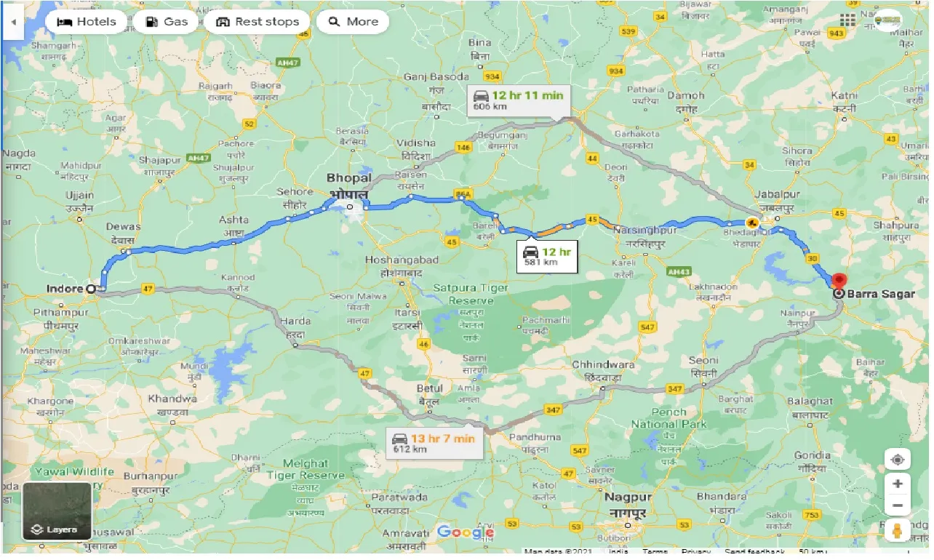The height and width of the screenshot is (560, 934).
Task: Open the account profile avatar
Action: [x=887, y=20]
